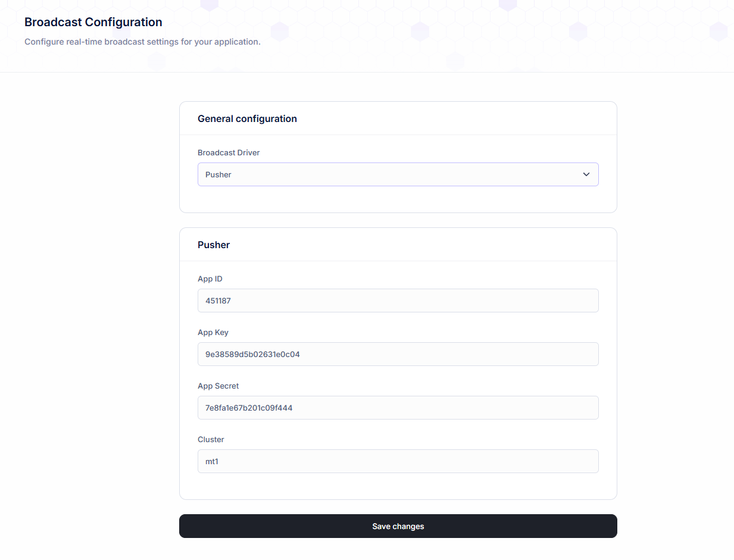734x560 pixels.
Task: Click the 'Broadcast Configuration' page heading
Action: pyautogui.click(x=93, y=22)
